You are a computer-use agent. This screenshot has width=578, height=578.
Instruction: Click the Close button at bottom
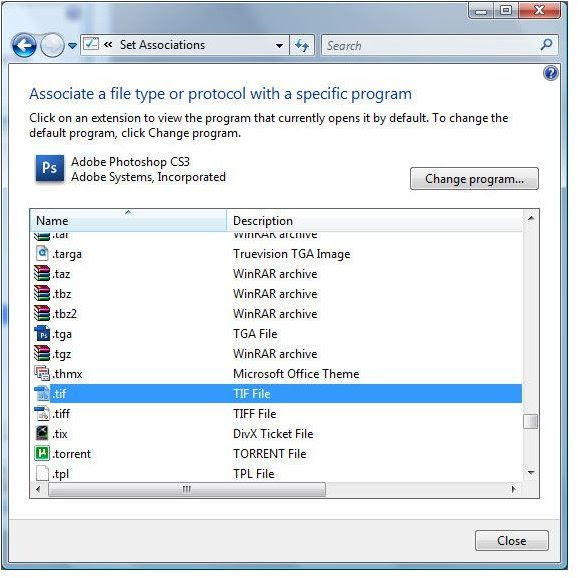click(x=512, y=540)
